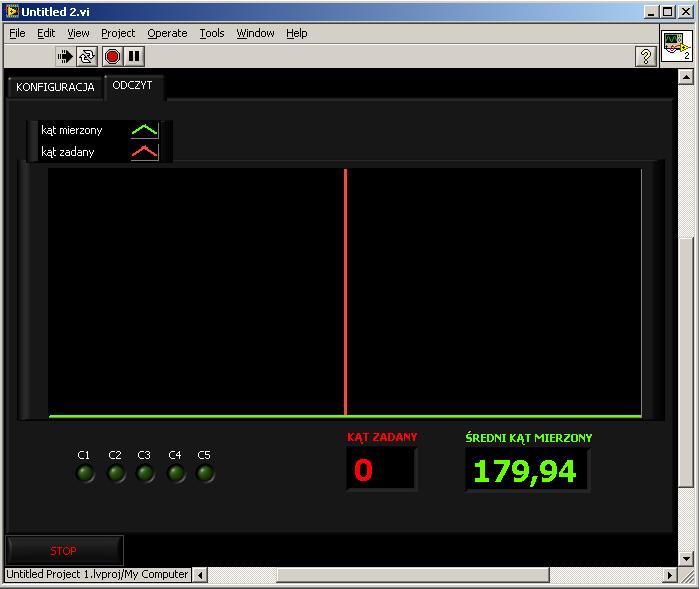Open Context Help question mark button

tap(646, 57)
